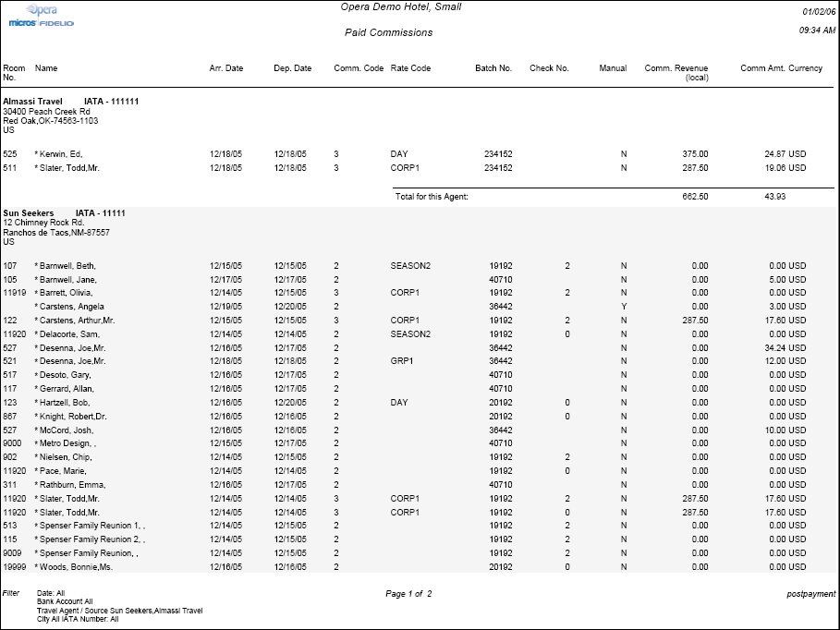Click the Total for this Agent label
The height and width of the screenshot is (630, 840).
pyautogui.click(x=432, y=196)
